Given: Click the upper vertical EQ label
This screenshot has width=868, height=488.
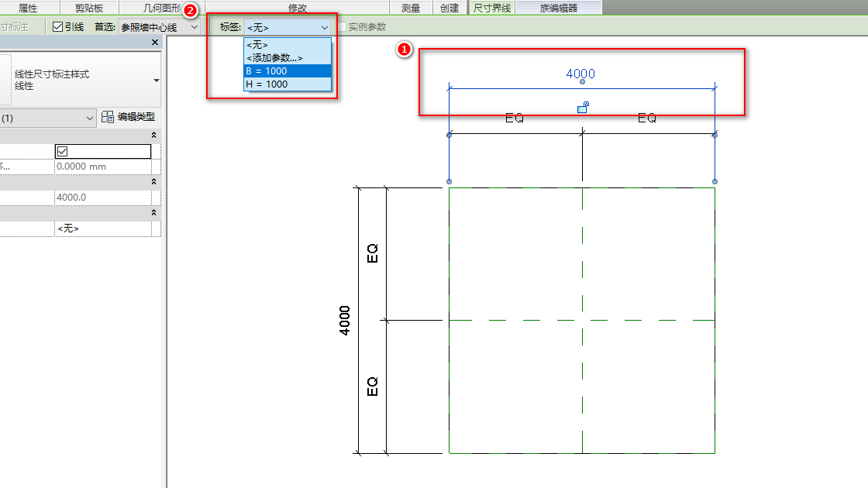Looking at the screenshot, I should [373, 253].
